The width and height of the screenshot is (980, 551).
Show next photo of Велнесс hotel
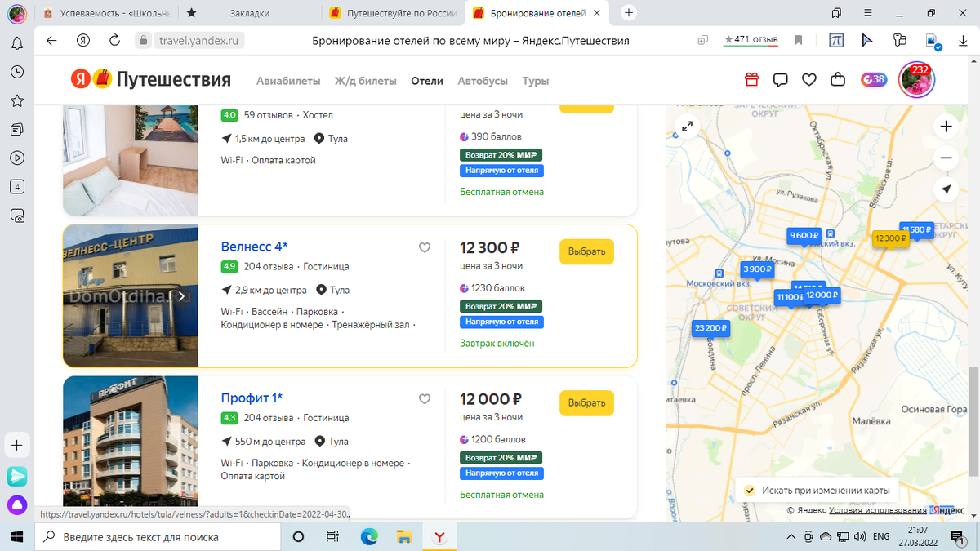coord(182,296)
